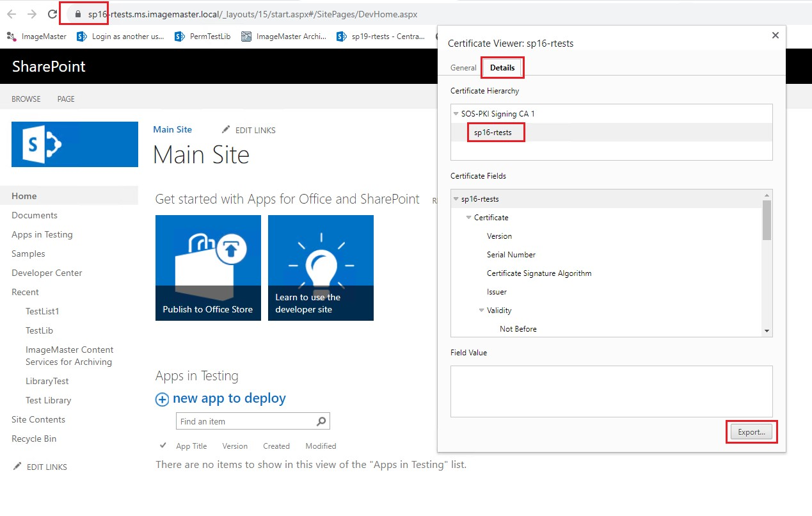Sort by Version column header
Viewport: 812px width, 516px height.
click(235, 446)
